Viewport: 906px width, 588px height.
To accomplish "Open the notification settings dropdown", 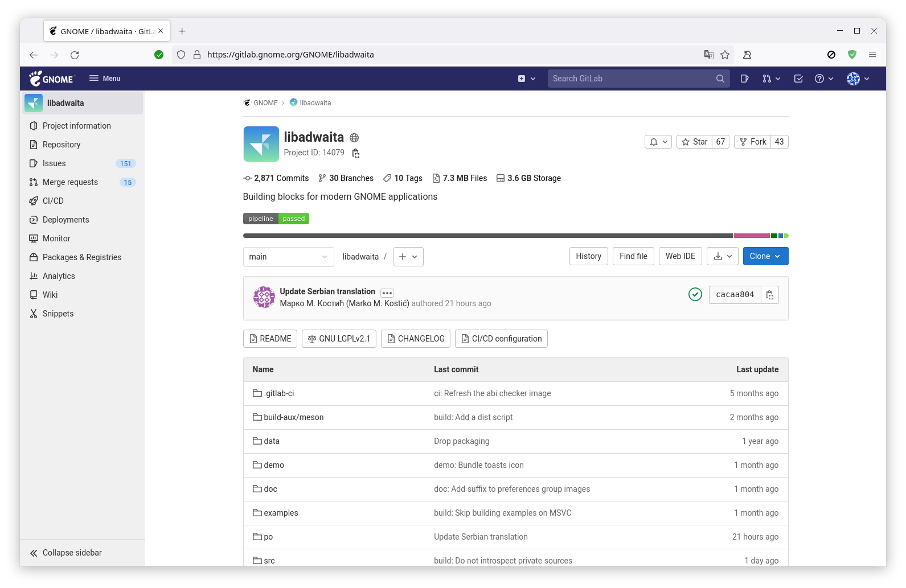I will click(658, 142).
